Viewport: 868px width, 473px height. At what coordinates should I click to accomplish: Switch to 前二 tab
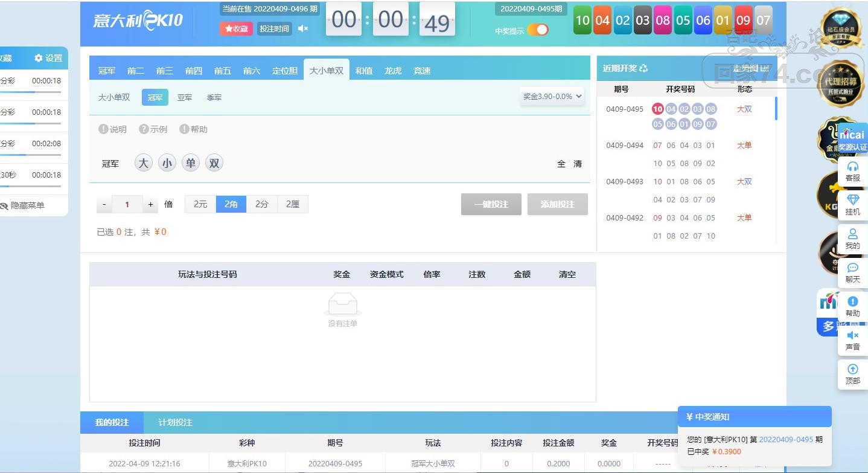pos(136,71)
